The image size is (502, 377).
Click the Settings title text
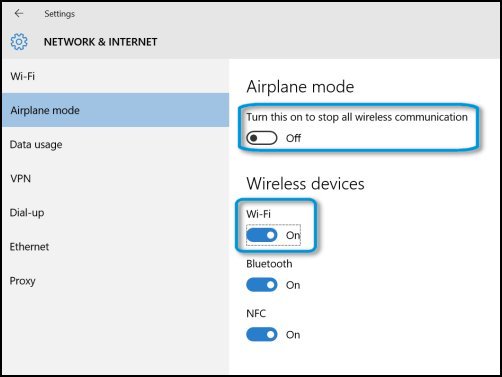pyautogui.click(x=59, y=14)
